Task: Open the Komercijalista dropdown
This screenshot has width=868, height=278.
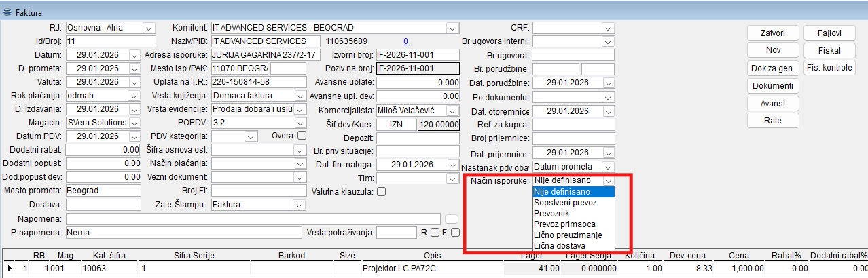Action: (x=452, y=110)
